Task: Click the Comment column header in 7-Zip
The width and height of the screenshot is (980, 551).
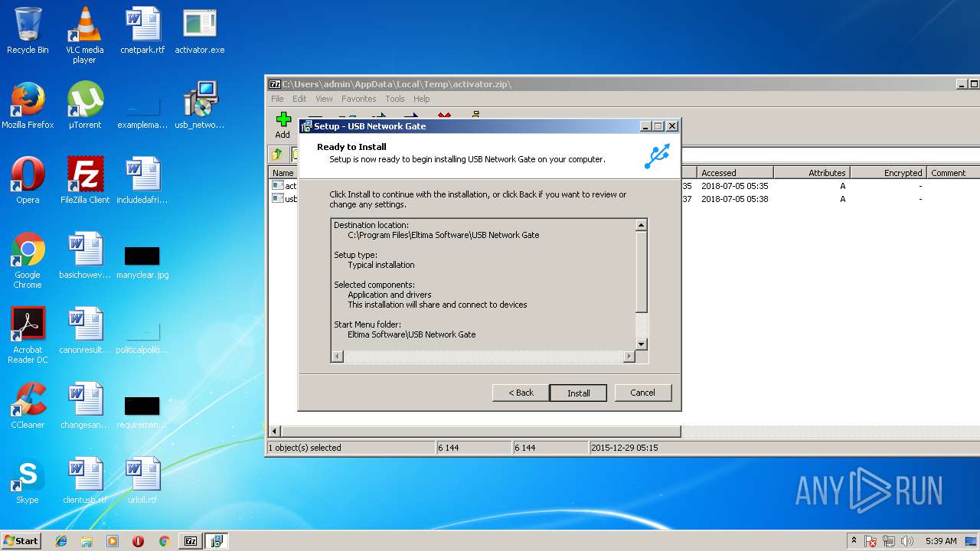Action: [x=953, y=173]
